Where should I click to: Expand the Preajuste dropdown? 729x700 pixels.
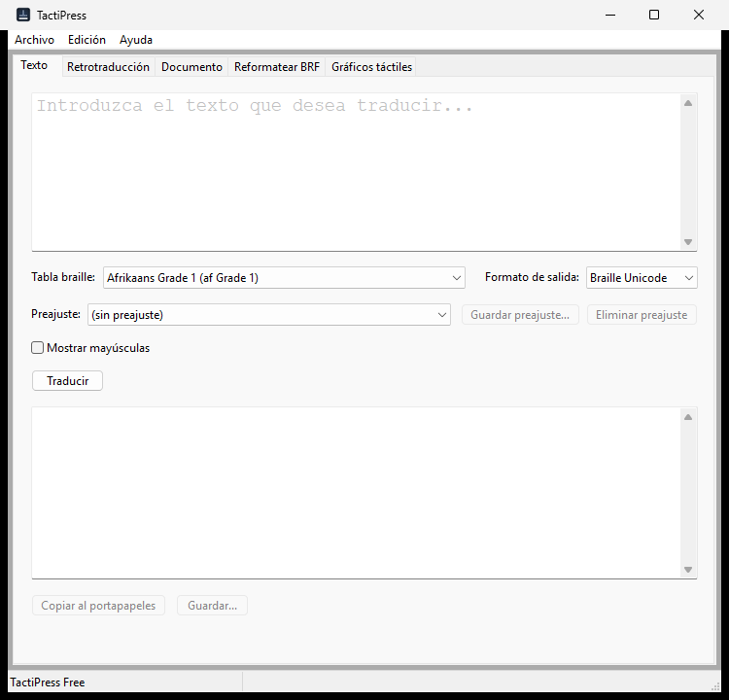coord(268,315)
